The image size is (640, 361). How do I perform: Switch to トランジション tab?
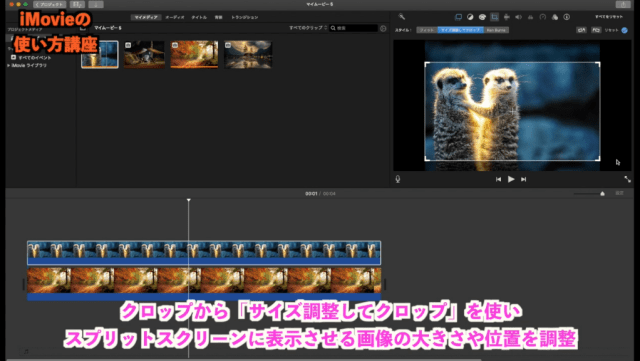(x=244, y=18)
